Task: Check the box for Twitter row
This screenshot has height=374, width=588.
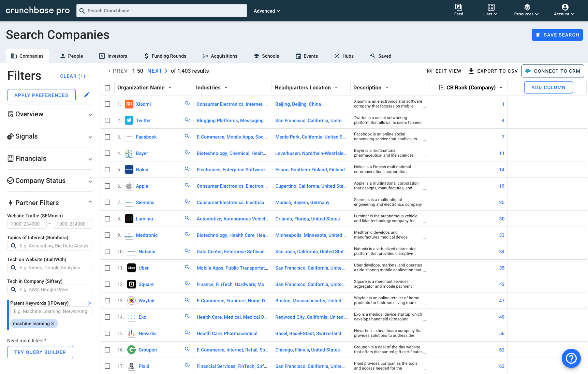Action: 107,120
